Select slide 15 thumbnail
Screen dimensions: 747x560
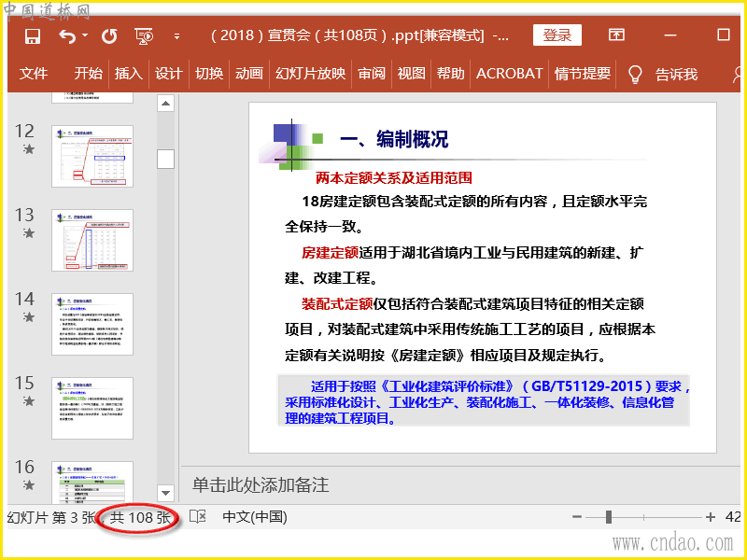(x=92, y=408)
